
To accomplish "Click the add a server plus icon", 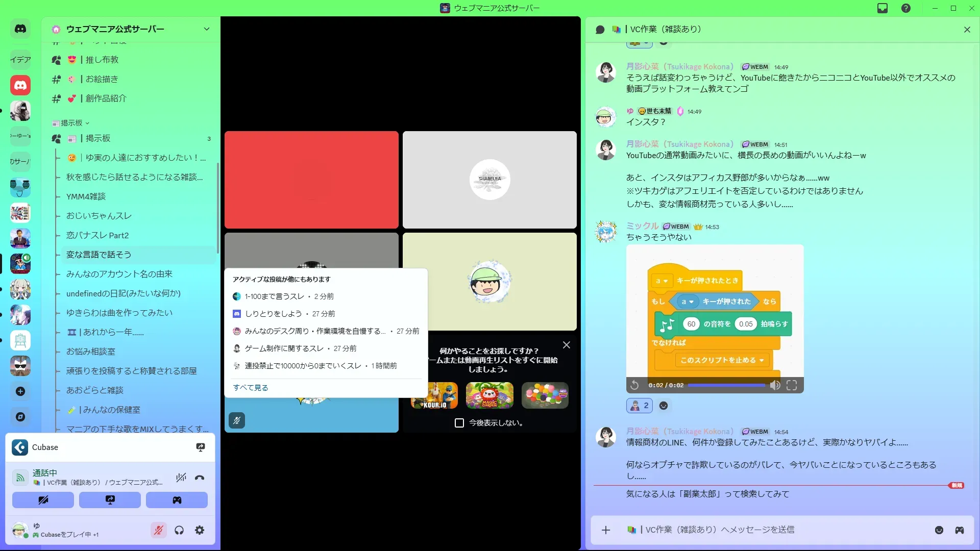I will (x=20, y=391).
